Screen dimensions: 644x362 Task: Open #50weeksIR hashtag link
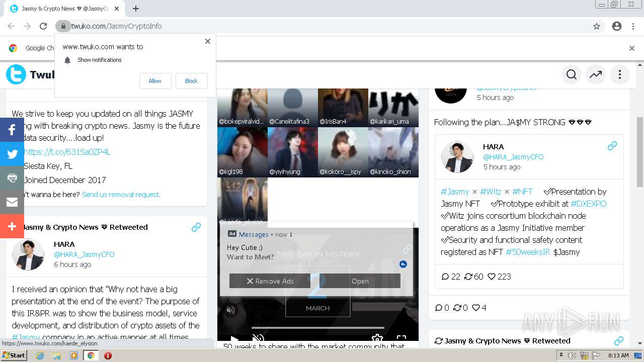click(x=528, y=252)
